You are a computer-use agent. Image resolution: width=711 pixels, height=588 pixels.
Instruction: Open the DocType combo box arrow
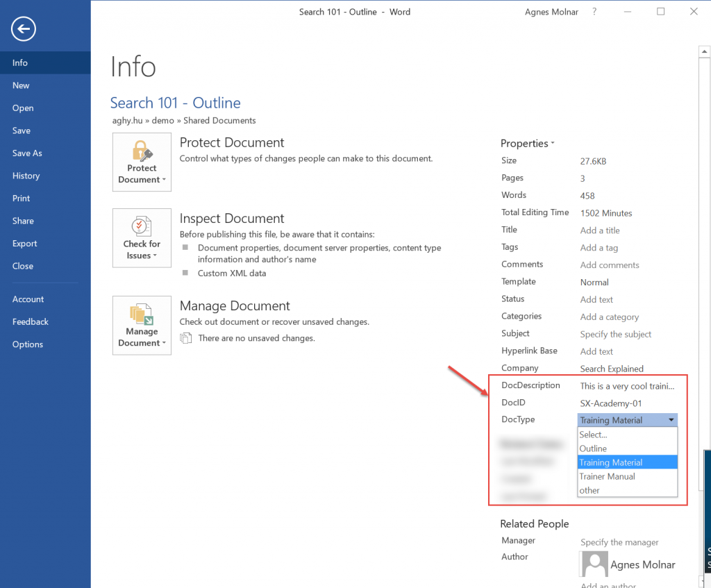coord(671,420)
